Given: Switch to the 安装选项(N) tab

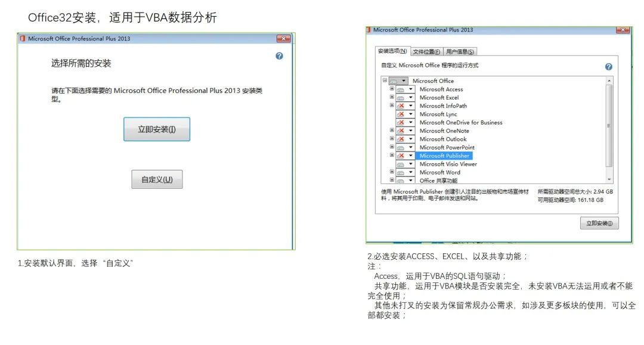Looking at the screenshot, I should coord(392,51).
